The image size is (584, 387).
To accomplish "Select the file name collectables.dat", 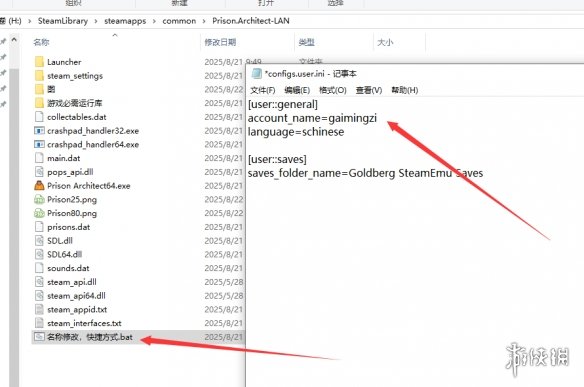I will 77,117.
